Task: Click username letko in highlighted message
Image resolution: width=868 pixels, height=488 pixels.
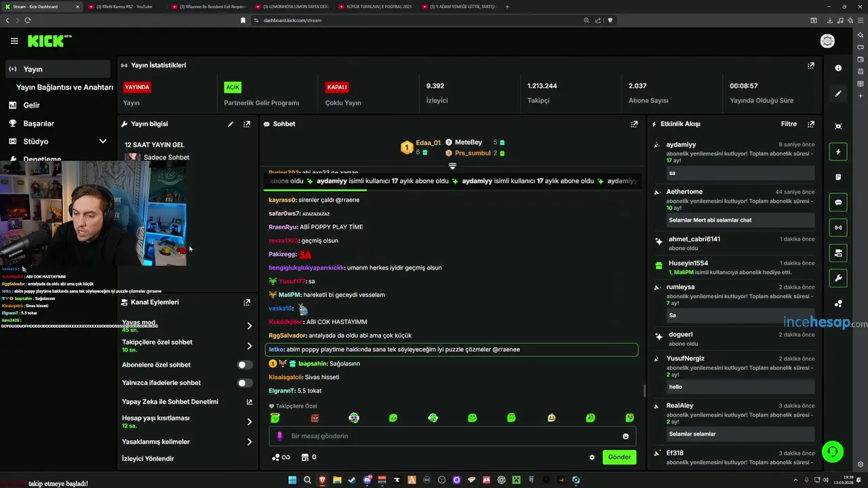Action: coord(276,350)
